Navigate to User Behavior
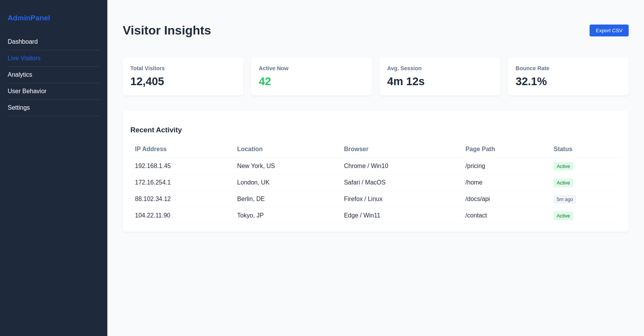The image size is (644, 336). (x=27, y=91)
